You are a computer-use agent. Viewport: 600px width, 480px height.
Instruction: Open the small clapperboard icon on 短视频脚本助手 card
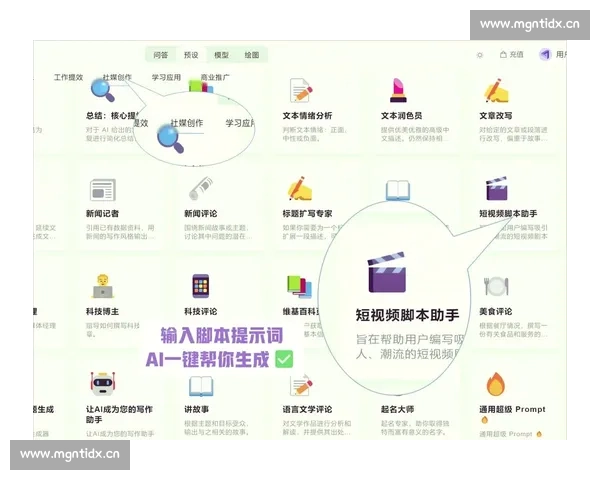point(497,188)
